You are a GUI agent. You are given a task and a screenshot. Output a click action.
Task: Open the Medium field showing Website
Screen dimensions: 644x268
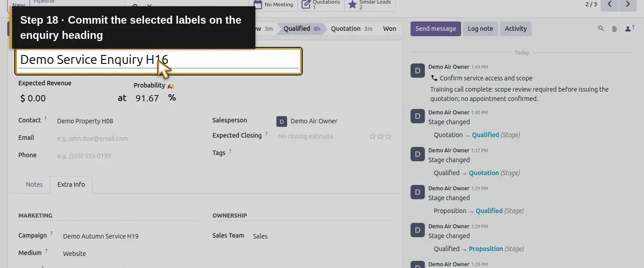[130, 254]
